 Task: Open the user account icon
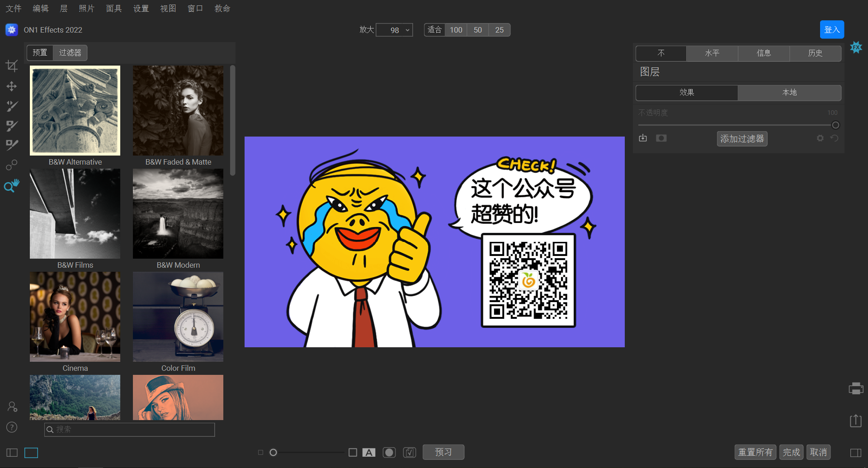click(x=12, y=407)
